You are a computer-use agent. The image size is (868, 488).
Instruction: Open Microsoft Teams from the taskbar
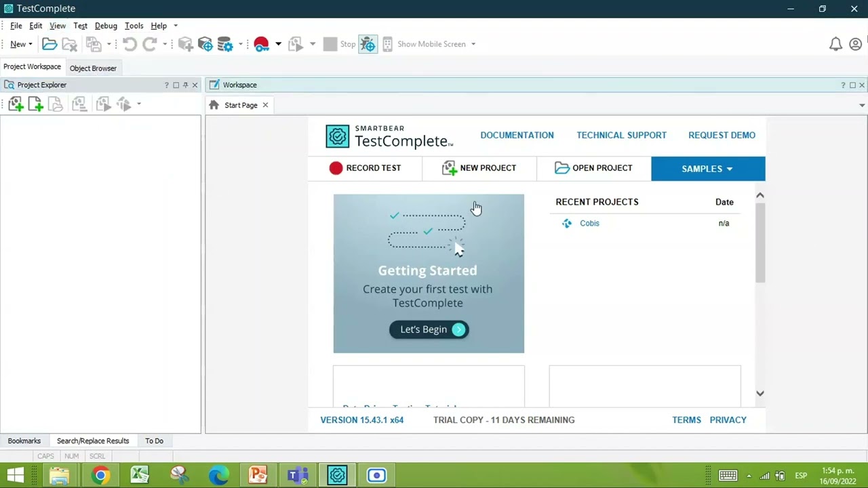pos(298,475)
